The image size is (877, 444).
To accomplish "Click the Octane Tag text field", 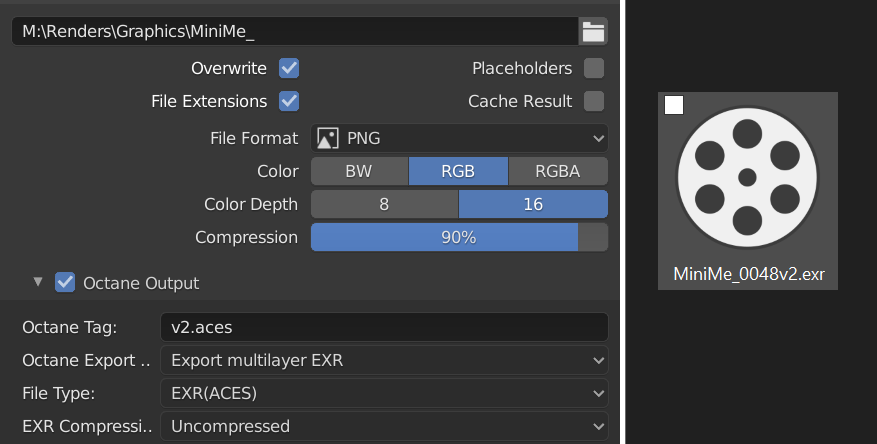I will [x=384, y=327].
